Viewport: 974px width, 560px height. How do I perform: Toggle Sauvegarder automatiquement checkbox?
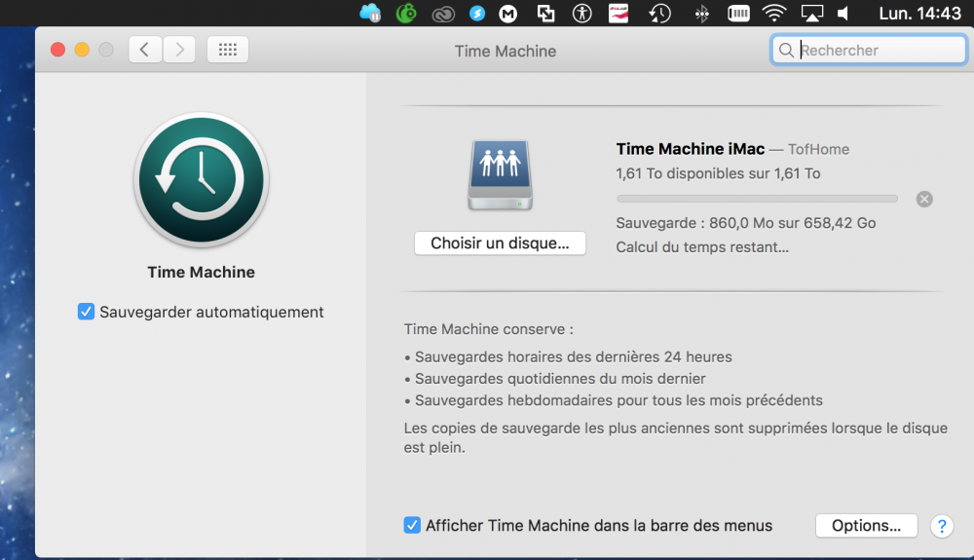[x=87, y=312]
